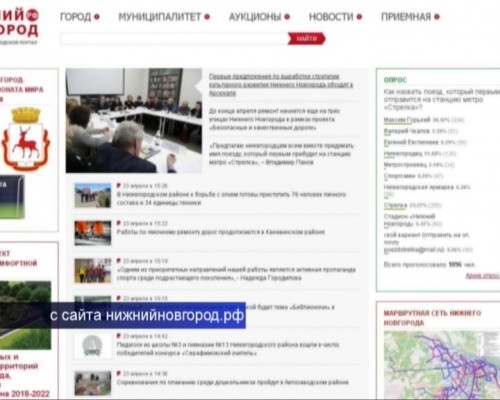Open the АУКЦИОНЫ menu
The height and width of the screenshot is (400, 500).
[x=255, y=17]
